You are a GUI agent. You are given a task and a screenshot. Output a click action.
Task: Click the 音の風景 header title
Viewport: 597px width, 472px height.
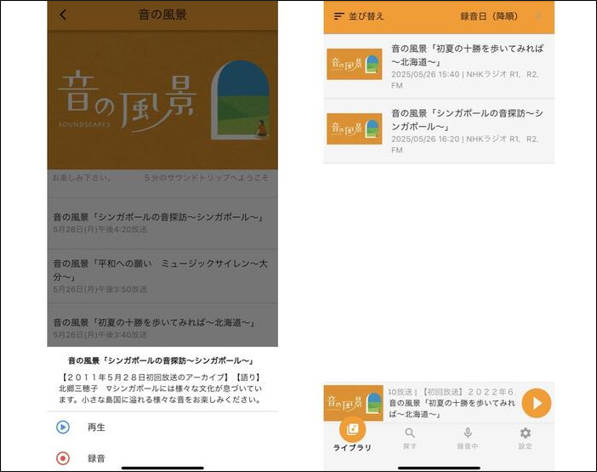coord(163,15)
